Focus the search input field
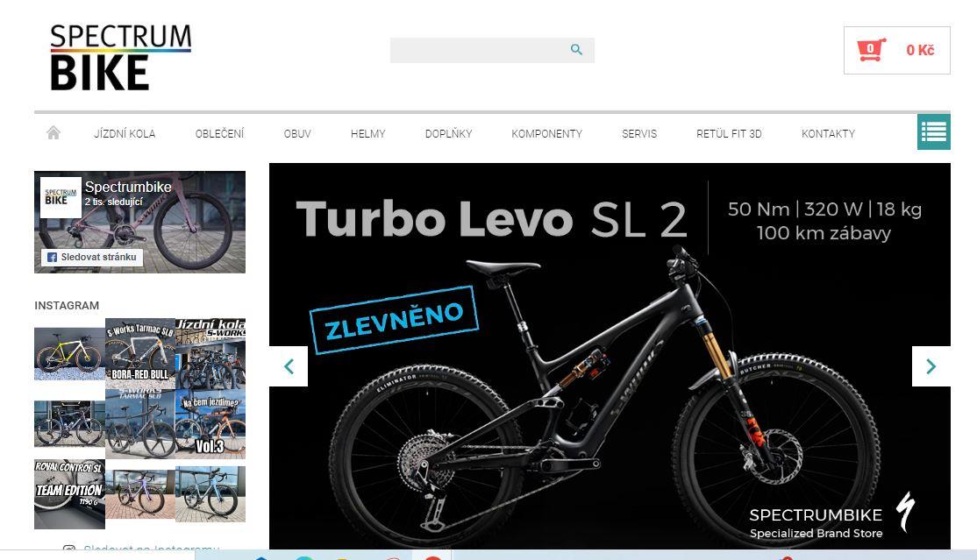The height and width of the screenshot is (560, 977). tap(479, 50)
